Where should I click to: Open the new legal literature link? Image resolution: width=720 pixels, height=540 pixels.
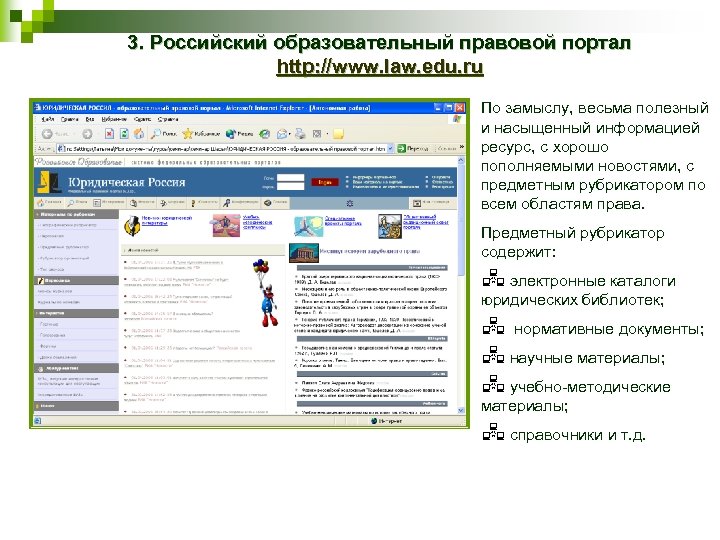[167, 221]
